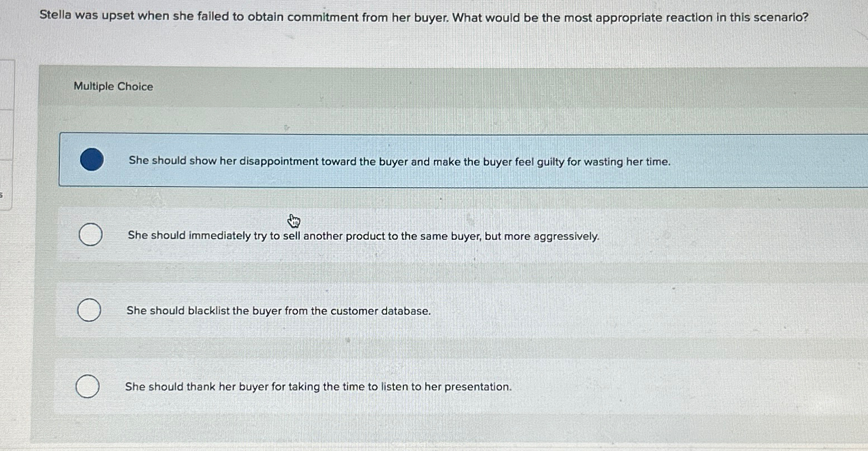This screenshot has width=868, height=451.
Task: Click the fourth answer option row
Action: (392, 386)
